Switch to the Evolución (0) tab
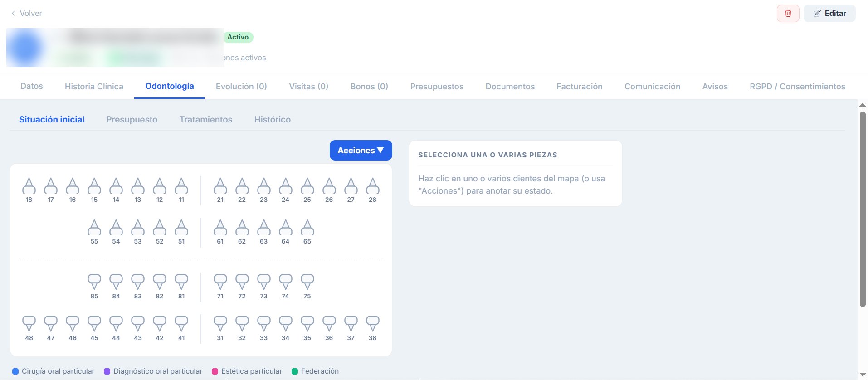This screenshot has width=868, height=380. pyautogui.click(x=241, y=86)
